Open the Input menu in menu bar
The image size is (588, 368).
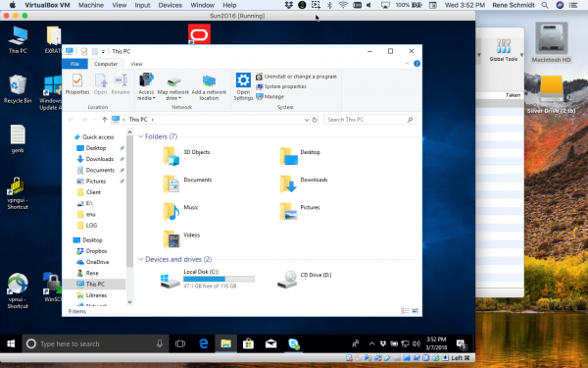pyautogui.click(x=142, y=5)
